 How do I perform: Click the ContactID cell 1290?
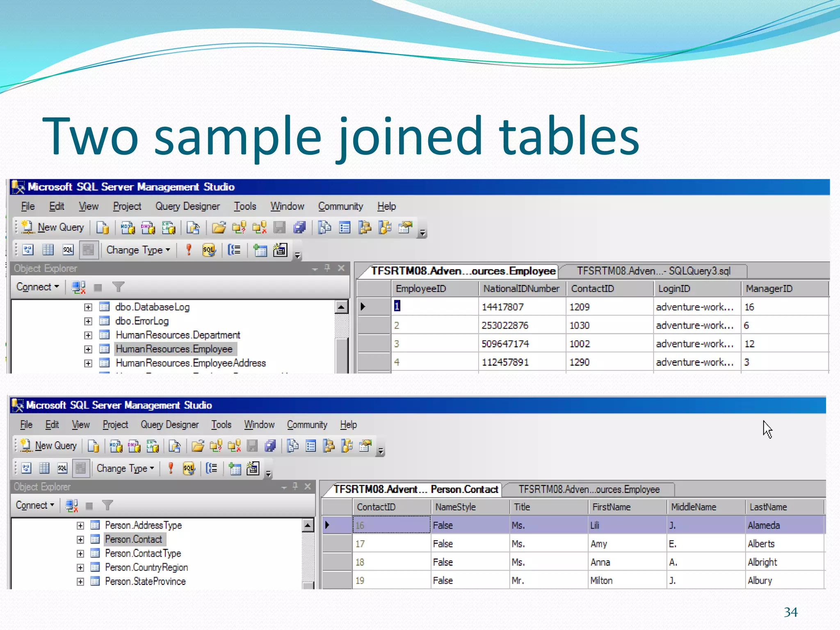point(609,362)
